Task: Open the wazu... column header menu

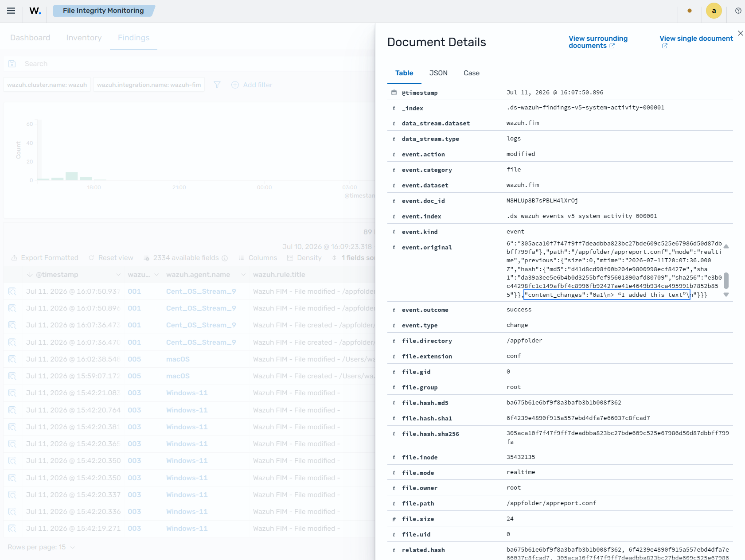Action: 156,275
